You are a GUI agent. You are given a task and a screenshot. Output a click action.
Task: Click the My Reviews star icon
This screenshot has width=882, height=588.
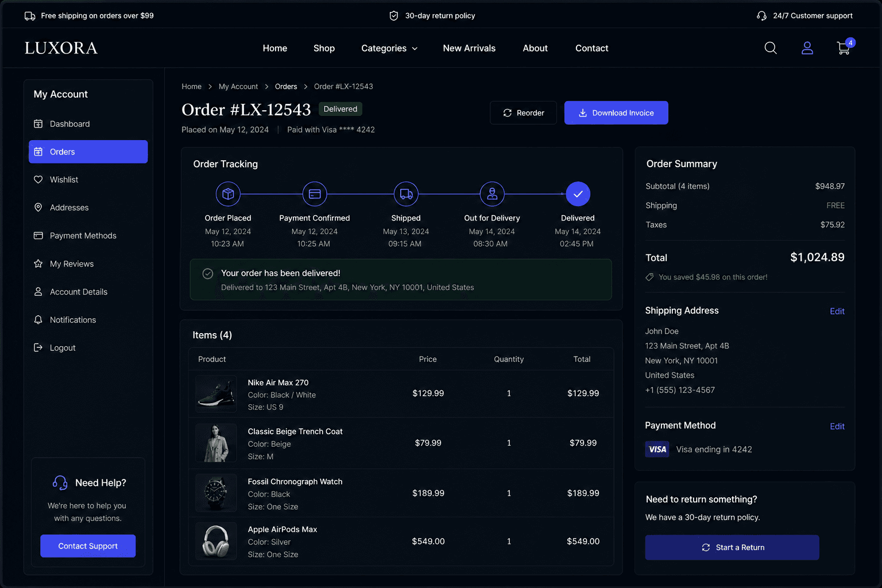click(38, 264)
